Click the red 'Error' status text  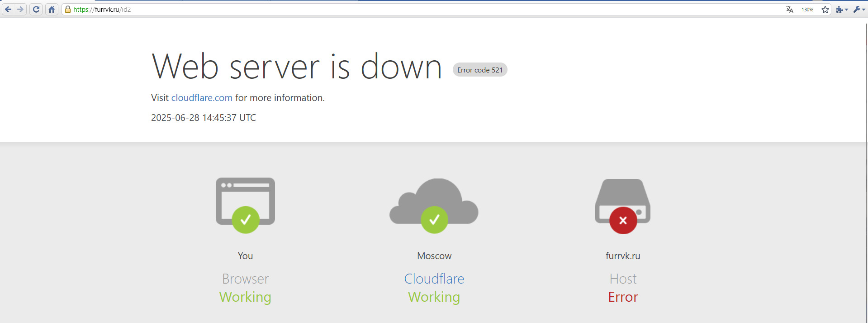click(623, 297)
